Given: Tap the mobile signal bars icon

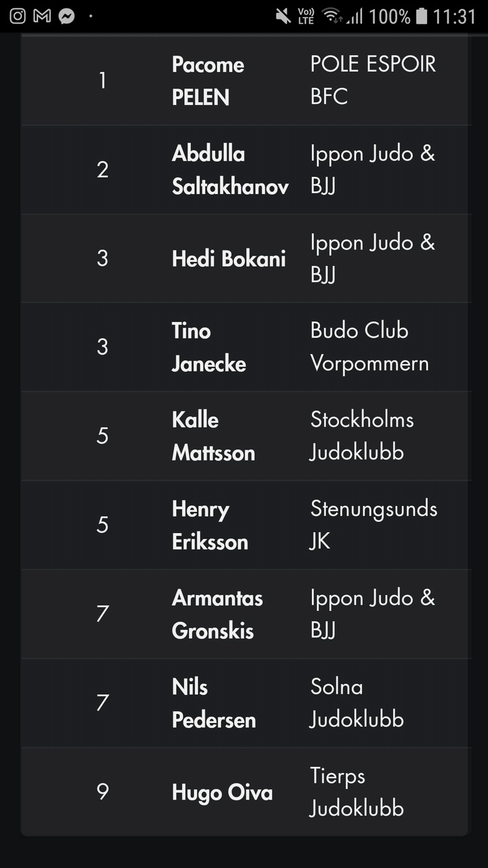Looking at the screenshot, I should point(354,16).
